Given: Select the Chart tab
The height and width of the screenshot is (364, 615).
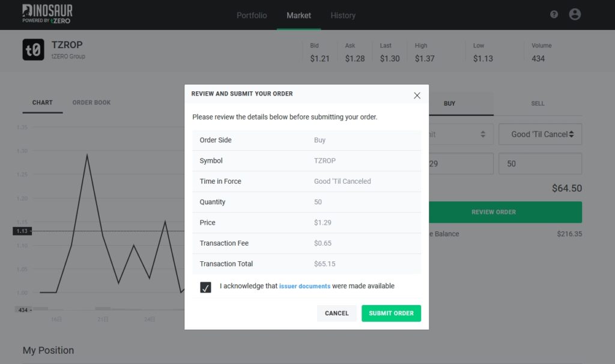Looking at the screenshot, I should tap(43, 103).
